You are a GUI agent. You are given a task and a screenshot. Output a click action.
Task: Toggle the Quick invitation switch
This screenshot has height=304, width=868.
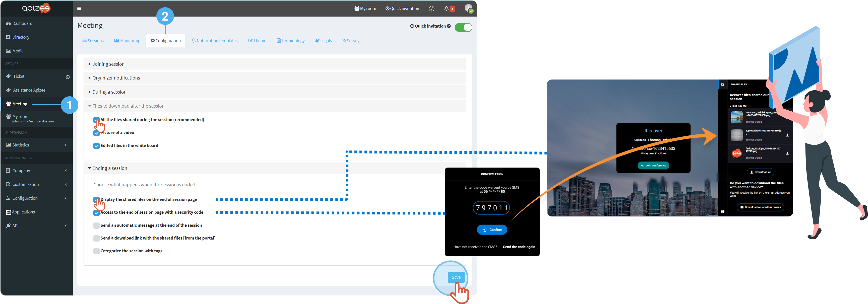pos(463,27)
